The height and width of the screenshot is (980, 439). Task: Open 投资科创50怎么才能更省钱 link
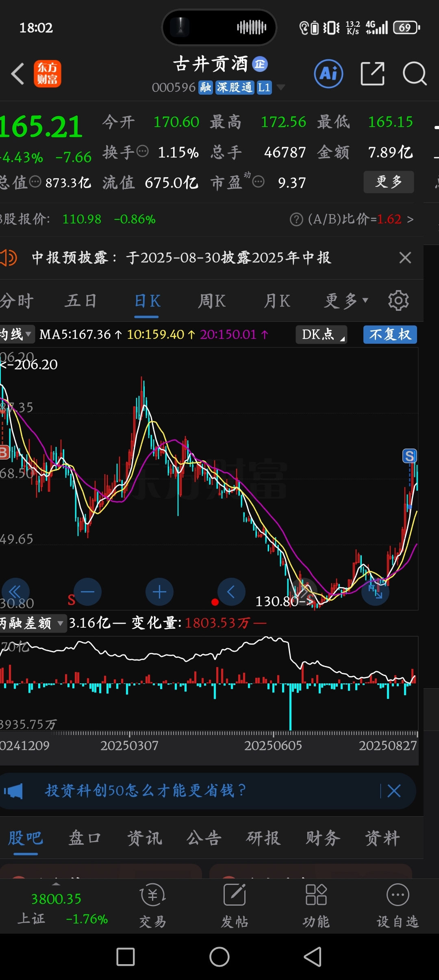(146, 791)
